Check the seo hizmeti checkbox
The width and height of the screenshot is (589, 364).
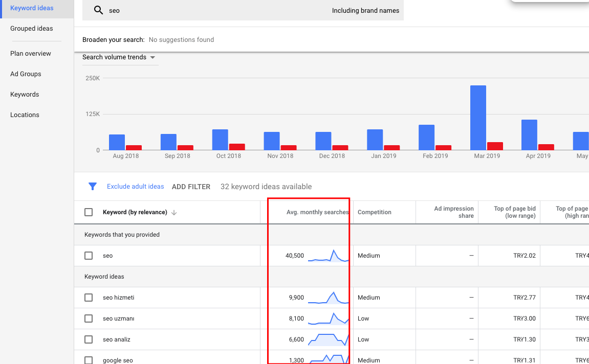[89, 298]
